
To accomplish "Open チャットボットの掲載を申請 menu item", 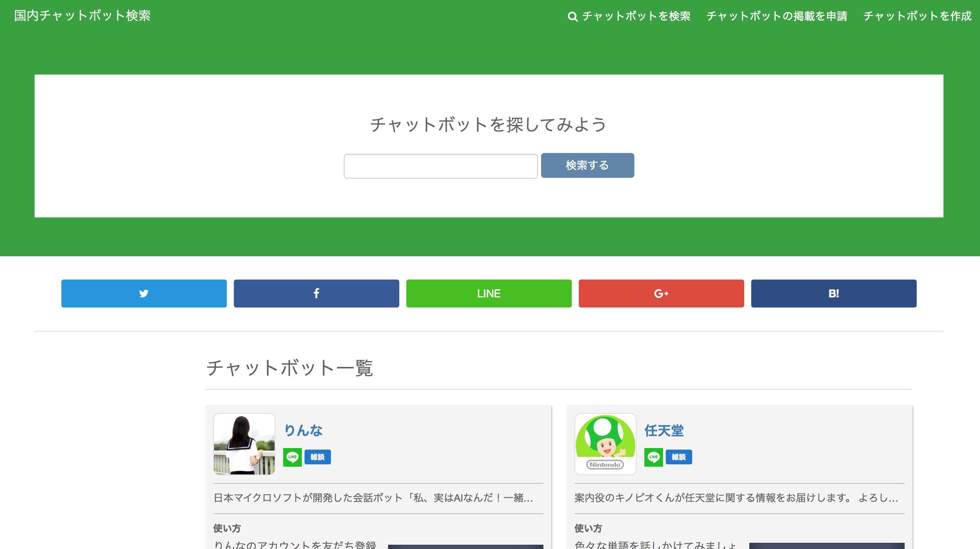I will 777,16.
